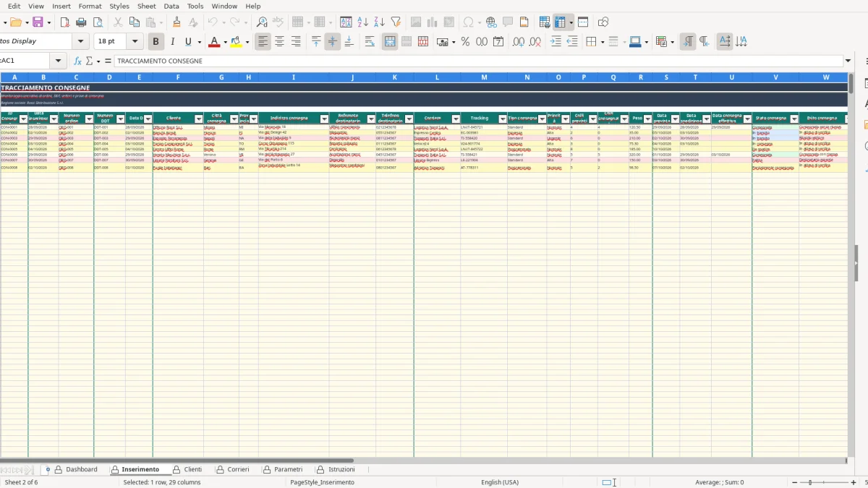The image size is (868, 488).
Task: Expand the font color dropdown arrow
Action: 225,42
